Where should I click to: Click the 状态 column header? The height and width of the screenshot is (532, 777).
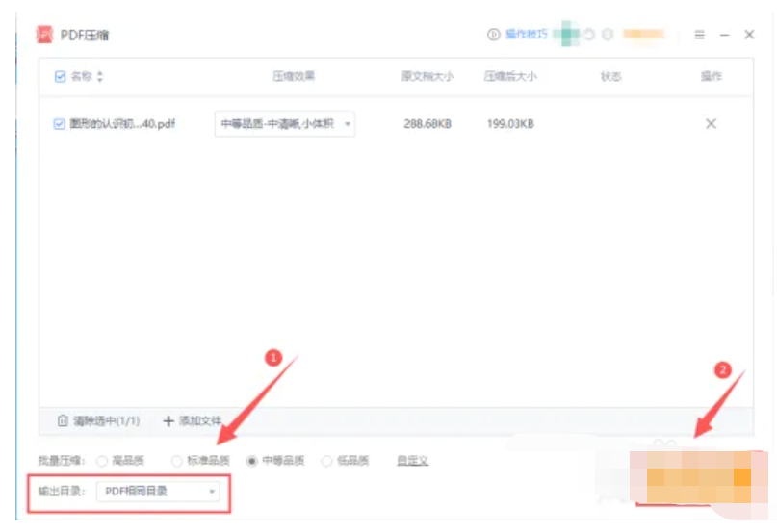[610, 76]
